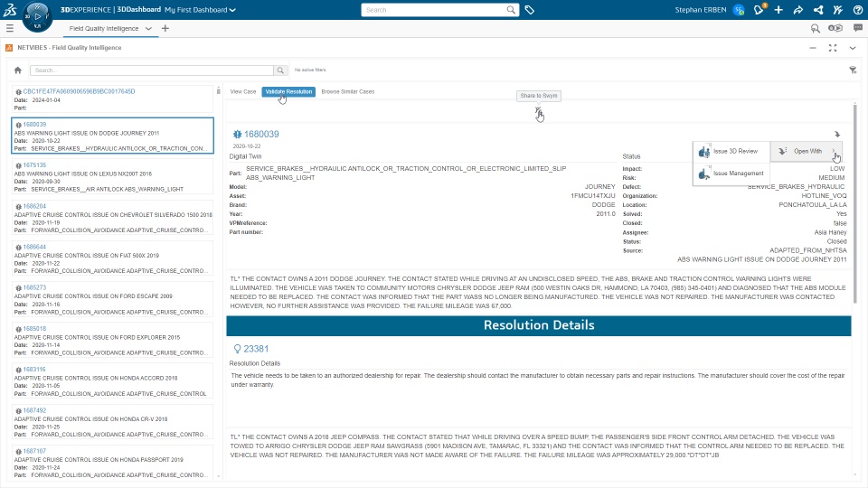Click the magnifier in top search bar
The width and height of the screenshot is (868, 488).
pos(511,10)
